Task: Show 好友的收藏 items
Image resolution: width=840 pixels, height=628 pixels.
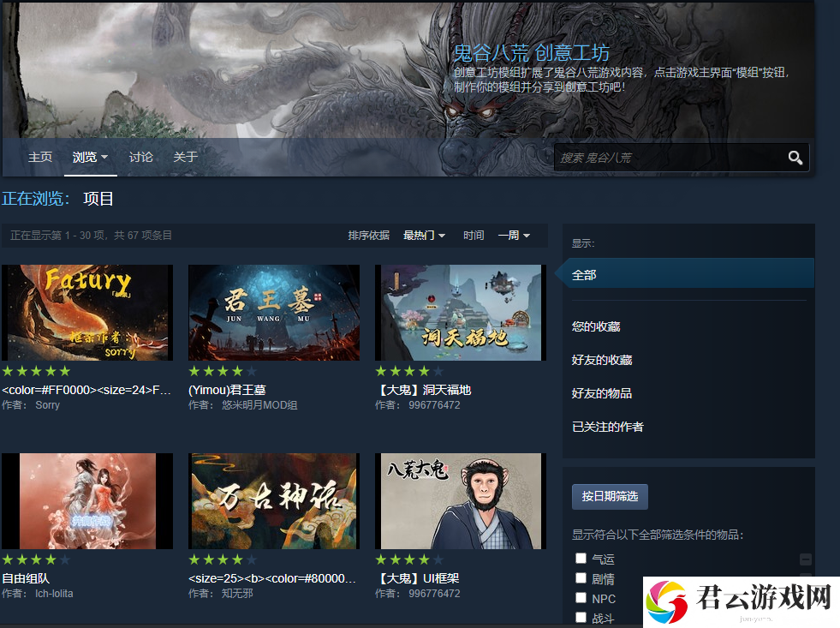Action: coord(602,360)
